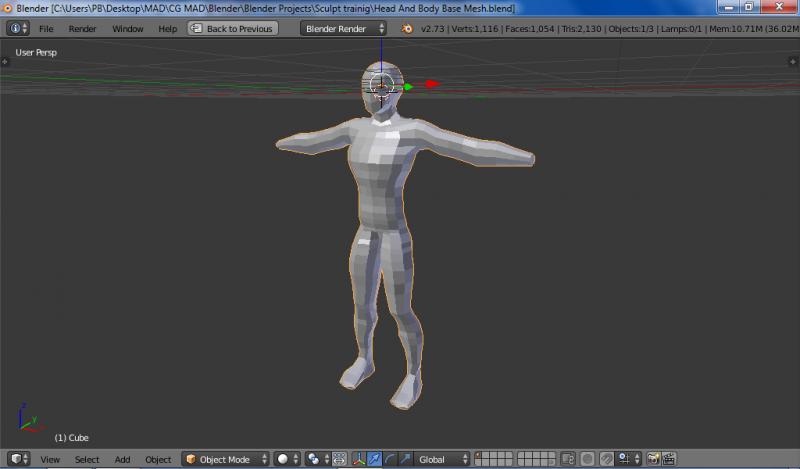Expand the Blender Render engine dropdown
800x469 pixels.
343,29
